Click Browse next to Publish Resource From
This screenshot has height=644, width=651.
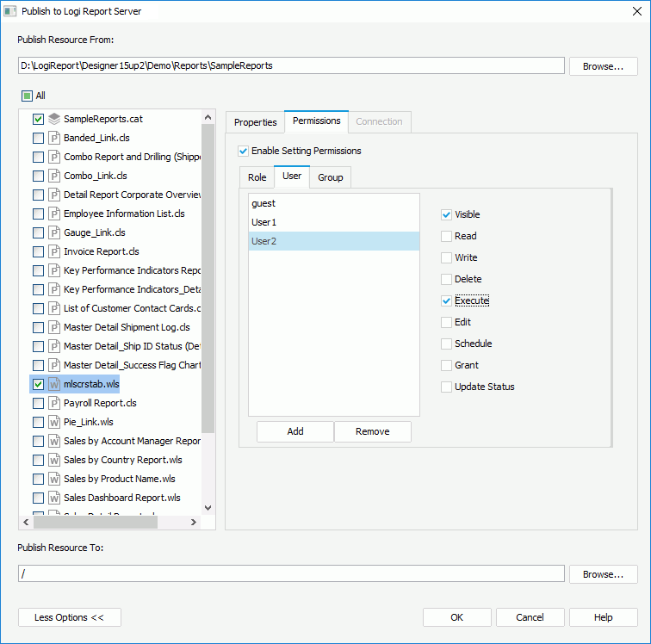click(x=603, y=66)
